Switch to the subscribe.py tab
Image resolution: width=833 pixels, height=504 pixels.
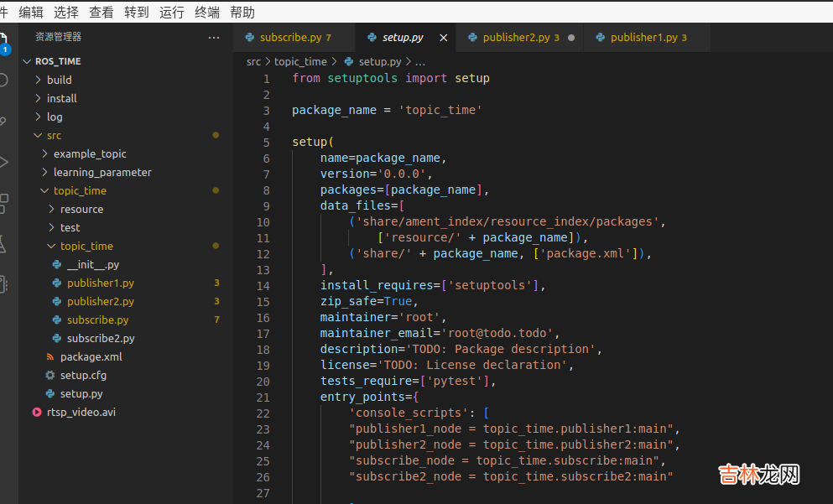click(289, 38)
